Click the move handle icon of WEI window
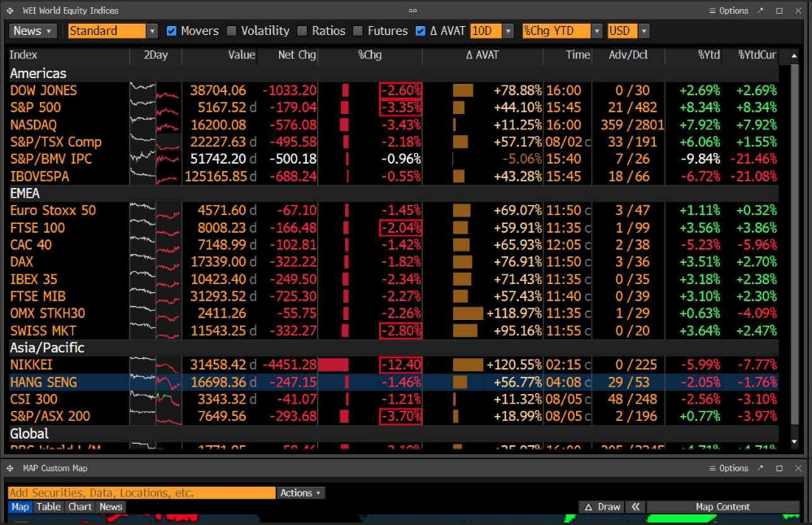This screenshot has height=525, width=812. tap(10, 11)
